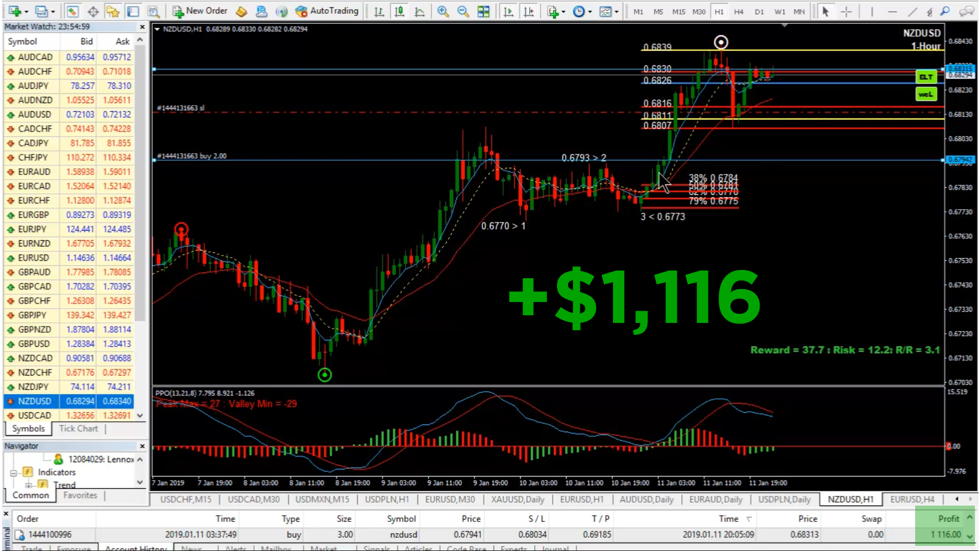
Task: Switch to Symbols tab
Action: tap(29, 429)
